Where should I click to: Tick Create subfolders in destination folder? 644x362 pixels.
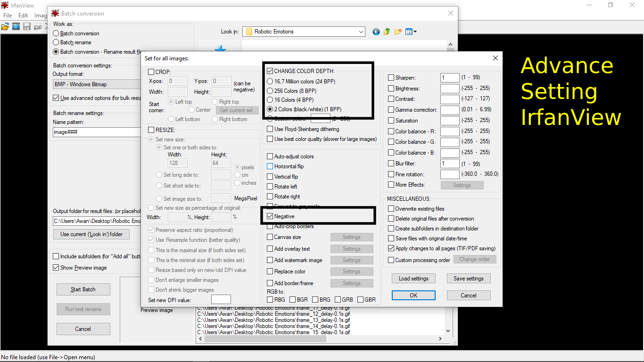pos(391,229)
